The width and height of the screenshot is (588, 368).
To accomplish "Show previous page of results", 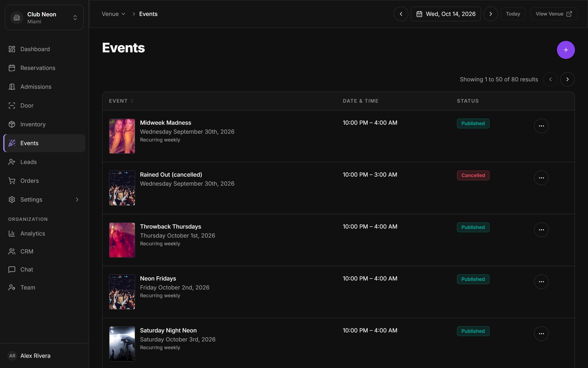I will click(x=550, y=79).
